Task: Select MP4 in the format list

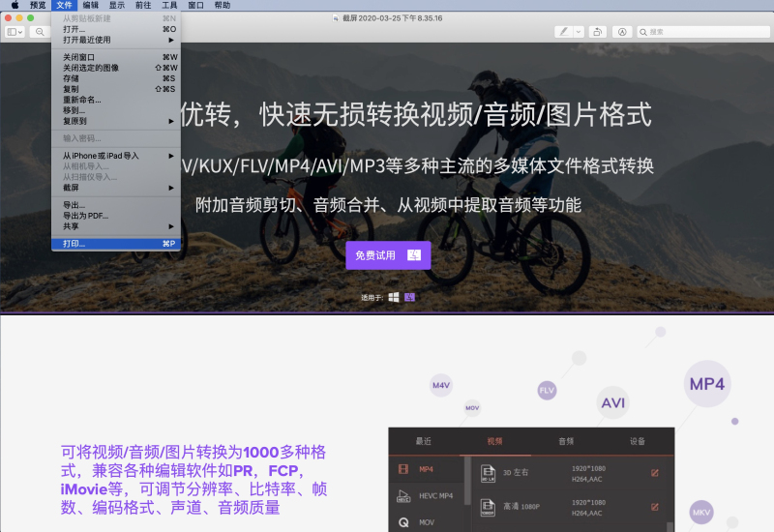Action: tap(427, 469)
